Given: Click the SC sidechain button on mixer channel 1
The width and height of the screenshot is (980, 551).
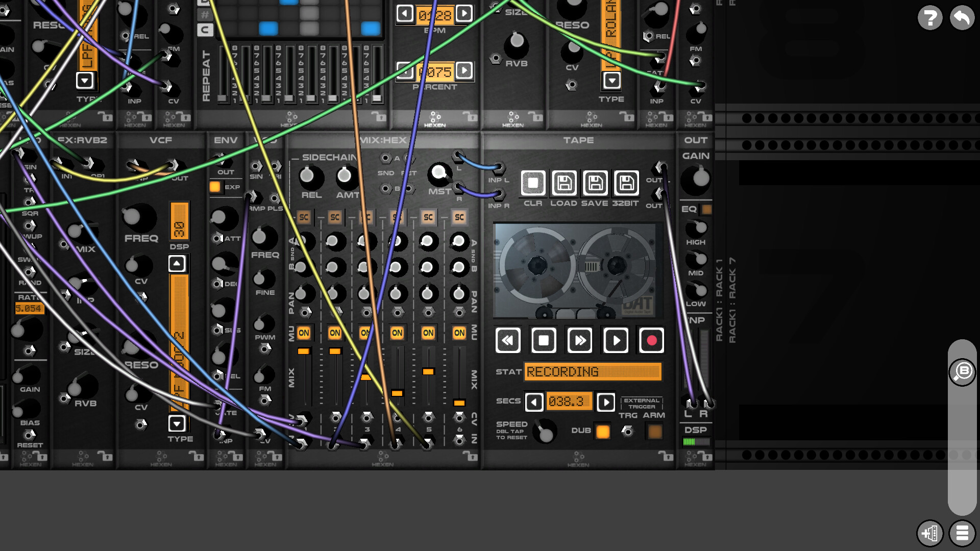Looking at the screenshot, I should click(x=304, y=217).
